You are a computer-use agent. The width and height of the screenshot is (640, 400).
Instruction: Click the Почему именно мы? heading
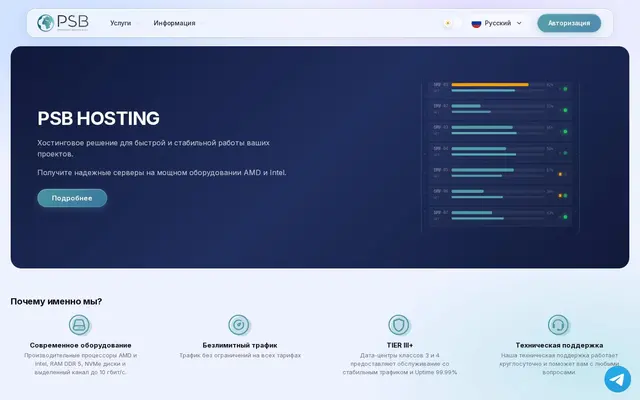56,301
